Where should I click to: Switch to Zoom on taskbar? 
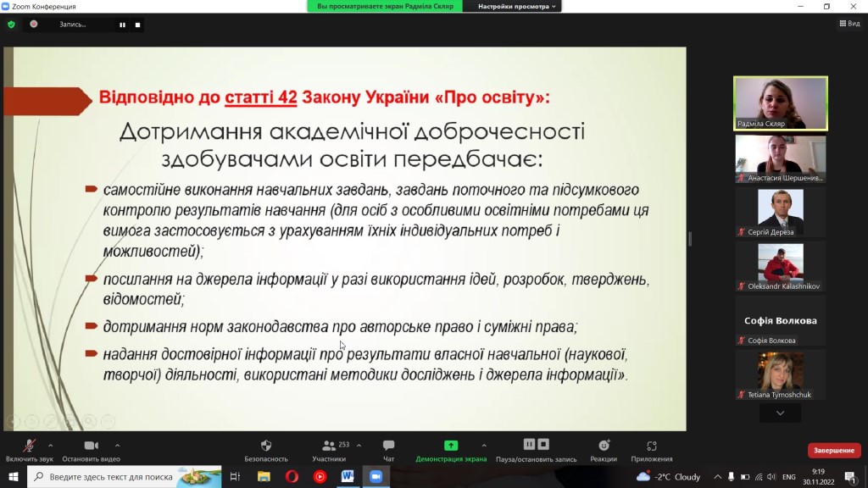coord(376,476)
